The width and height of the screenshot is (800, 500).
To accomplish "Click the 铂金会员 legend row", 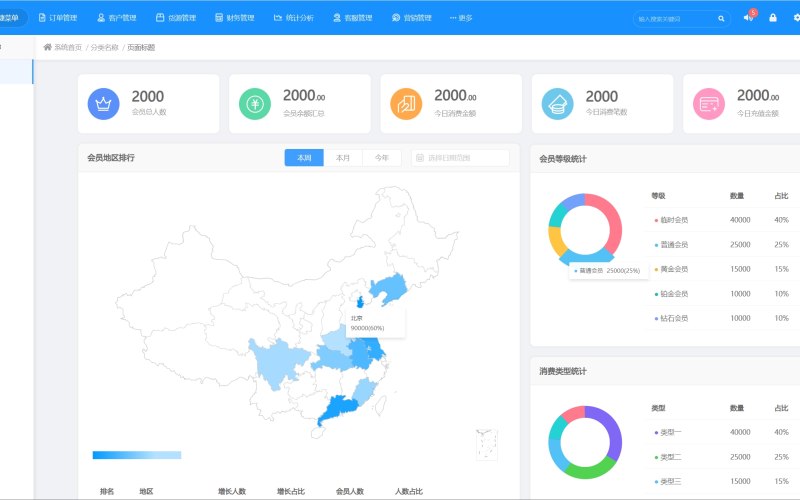I will tap(722, 293).
